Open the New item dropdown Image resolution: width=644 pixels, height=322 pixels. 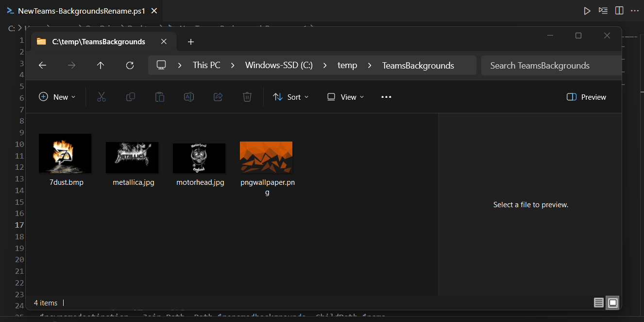pyautogui.click(x=57, y=97)
